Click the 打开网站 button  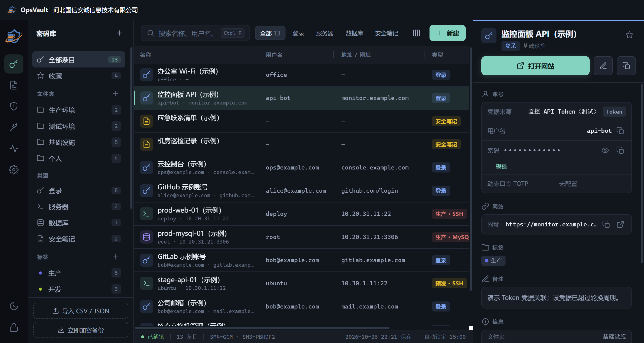coord(535,66)
